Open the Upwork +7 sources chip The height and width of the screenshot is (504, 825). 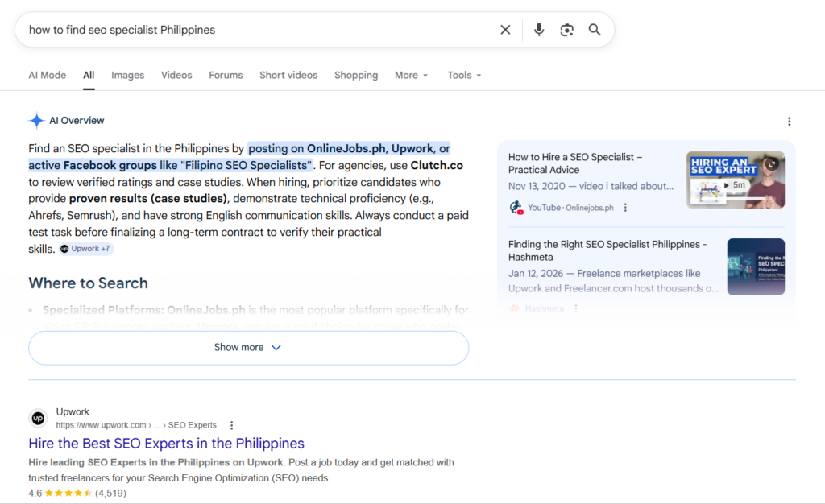(85, 249)
